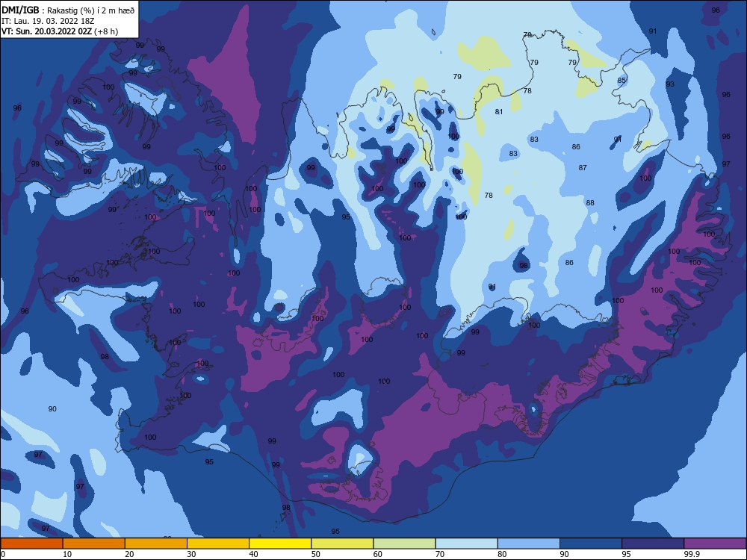Select the 'IT: Lau. 19. 03. 2022 18Z' line
This screenshot has width=747, height=560.
(48, 21)
